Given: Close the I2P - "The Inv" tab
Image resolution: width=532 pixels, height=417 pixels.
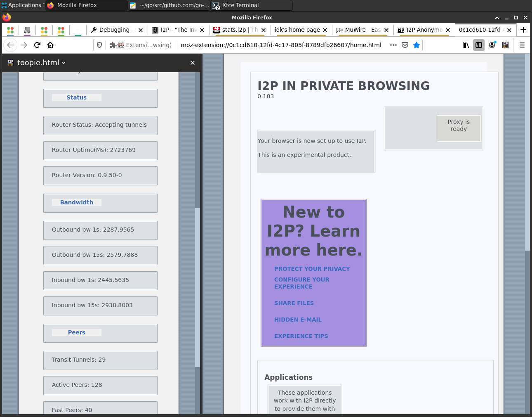Looking at the screenshot, I should coord(202,30).
